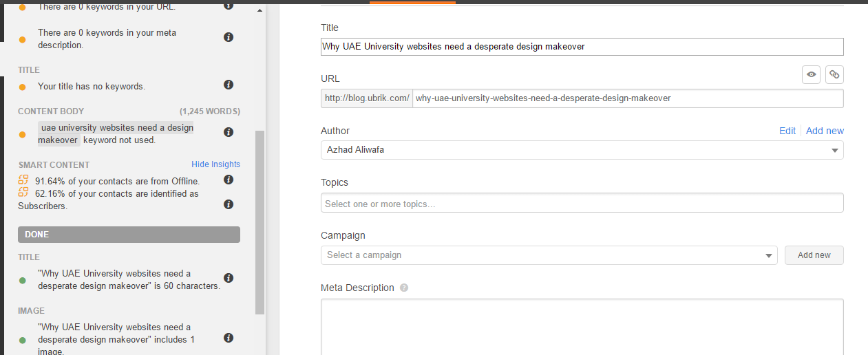Viewport: 868px width, 355px height.
Task: Expand the Select a campaign dropdown
Action: (x=549, y=255)
